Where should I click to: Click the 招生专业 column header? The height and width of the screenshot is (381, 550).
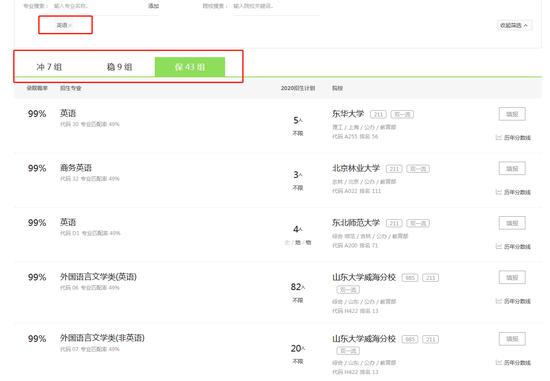click(x=71, y=88)
